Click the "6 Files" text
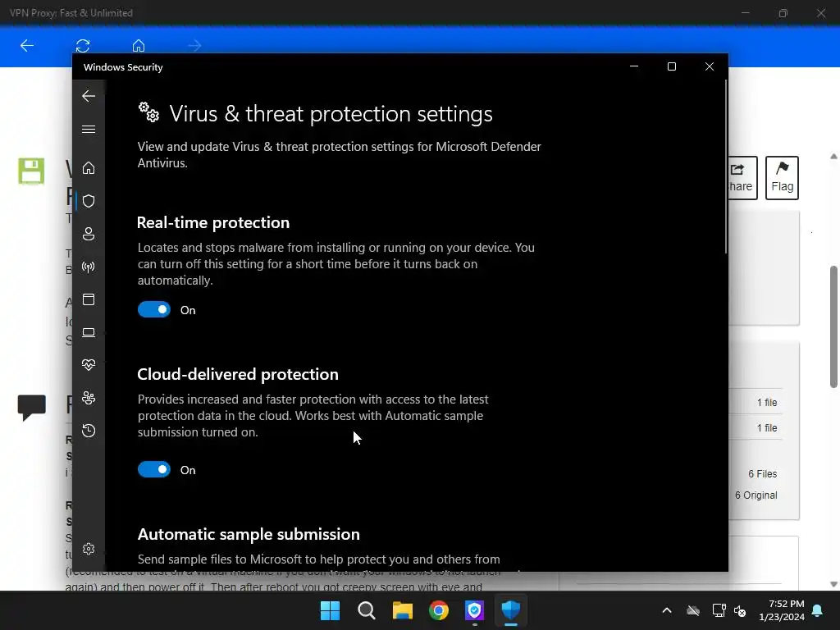Screen dimensions: 840x630 tap(762, 473)
